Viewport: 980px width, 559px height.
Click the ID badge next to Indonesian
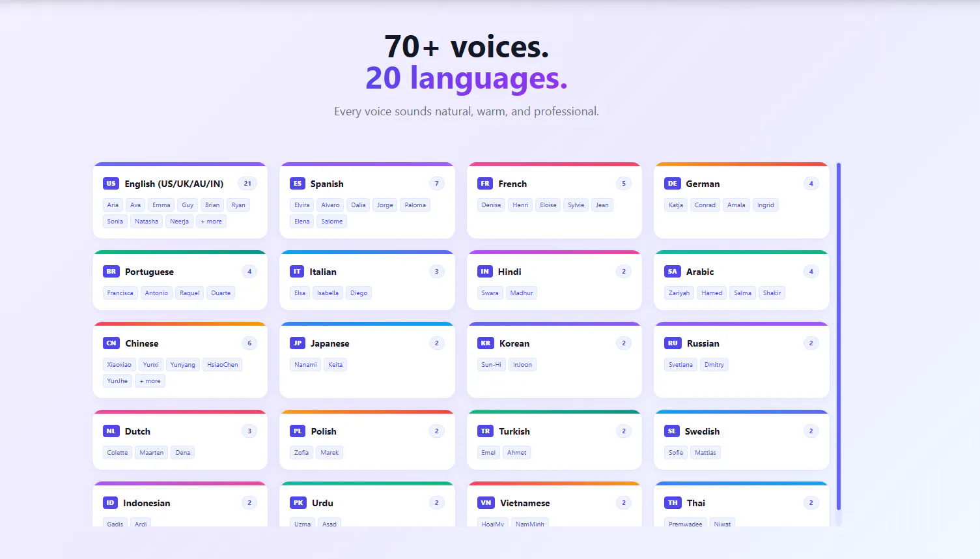[x=110, y=503]
